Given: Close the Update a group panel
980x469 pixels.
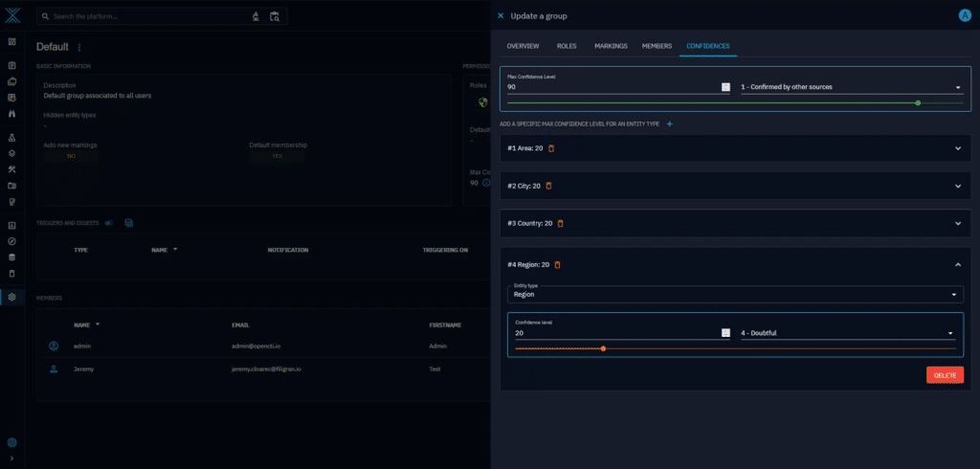Looking at the screenshot, I should pyautogui.click(x=501, y=15).
